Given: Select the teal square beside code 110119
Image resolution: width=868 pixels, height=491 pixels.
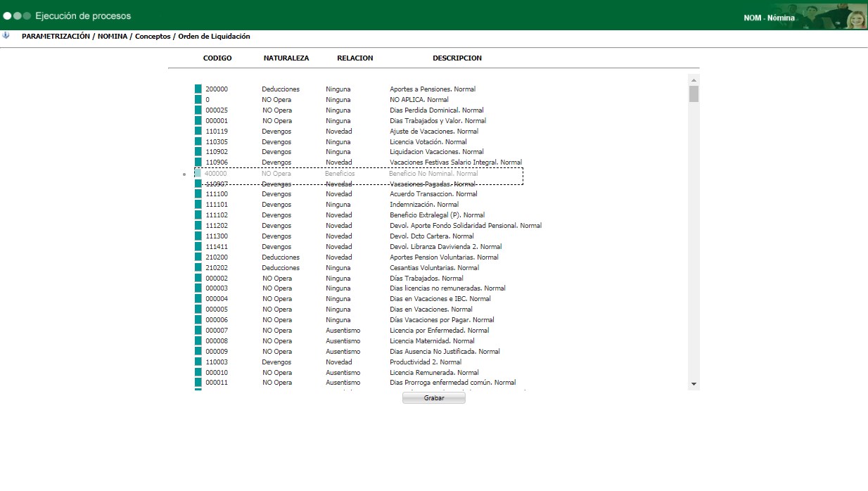Looking at the screenshot, I should pos(198,132).
